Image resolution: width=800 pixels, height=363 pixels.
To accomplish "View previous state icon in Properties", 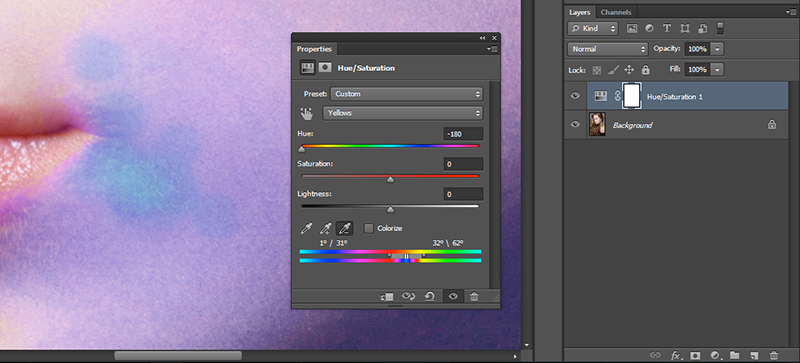I will coord(408,296).
